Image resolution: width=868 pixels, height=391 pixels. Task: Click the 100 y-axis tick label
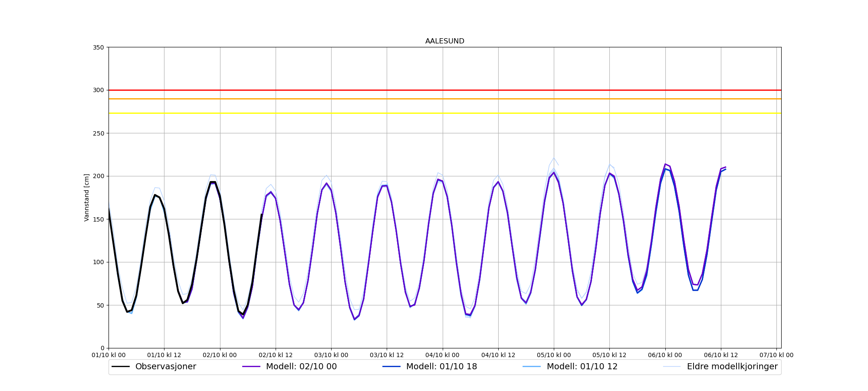(99, 262)
